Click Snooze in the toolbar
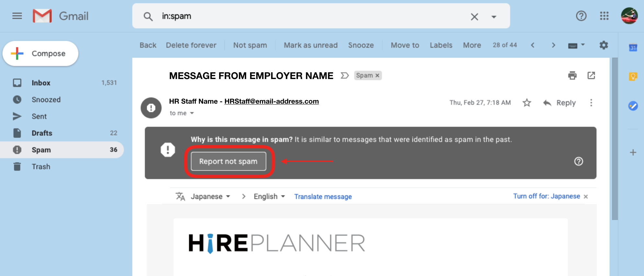The width and height of the screenshot is (644, 276). (361, 45)
